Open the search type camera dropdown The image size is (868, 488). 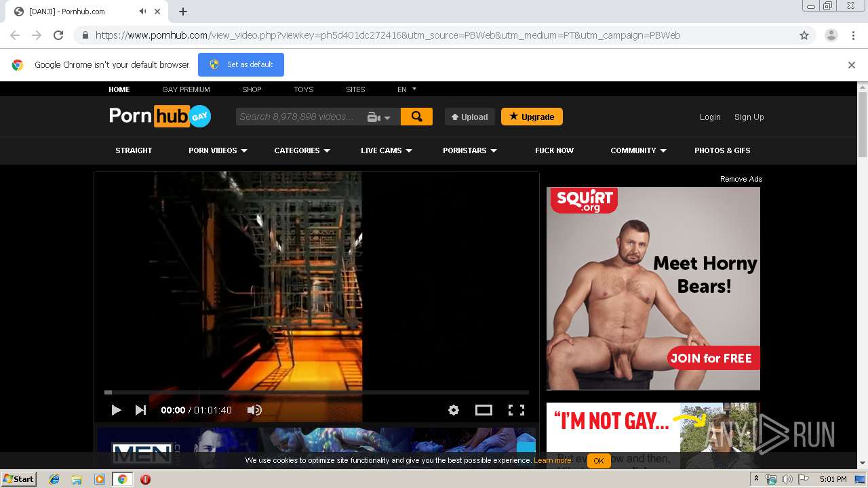(379, 117)
